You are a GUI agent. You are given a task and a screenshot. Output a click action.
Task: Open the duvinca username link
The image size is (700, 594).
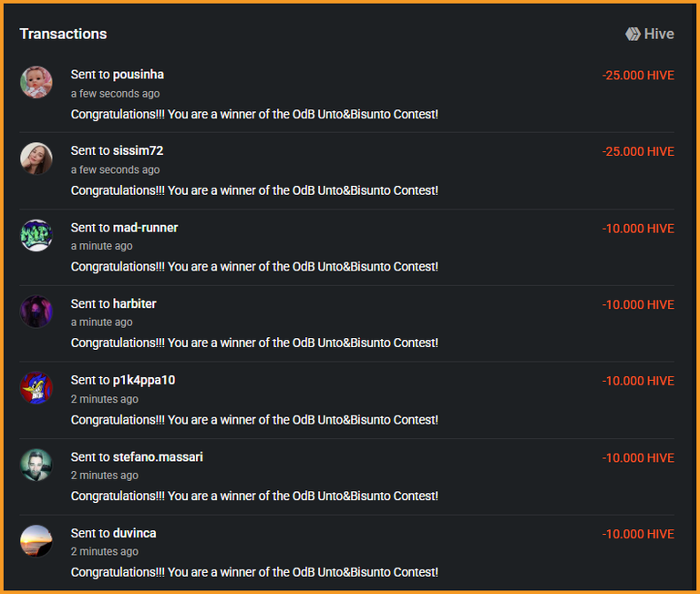point(135,533)
